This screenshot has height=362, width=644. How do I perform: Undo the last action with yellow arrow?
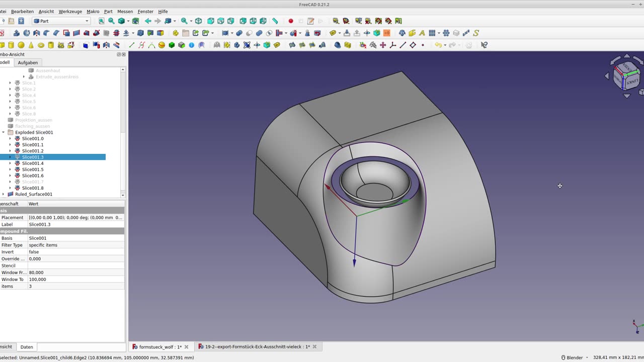click(x=438, y=45)
